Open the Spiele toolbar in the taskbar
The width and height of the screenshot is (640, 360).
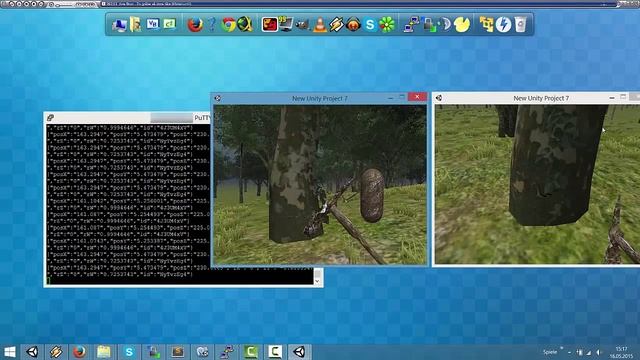(550, 352)
